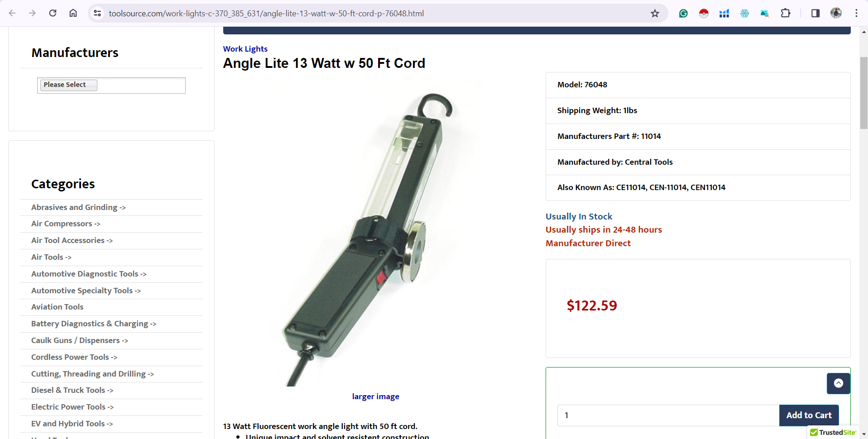The width and height of the screenshot is (868, 439).
Task: Open Chrome three-dot menu
Action: 856,13
